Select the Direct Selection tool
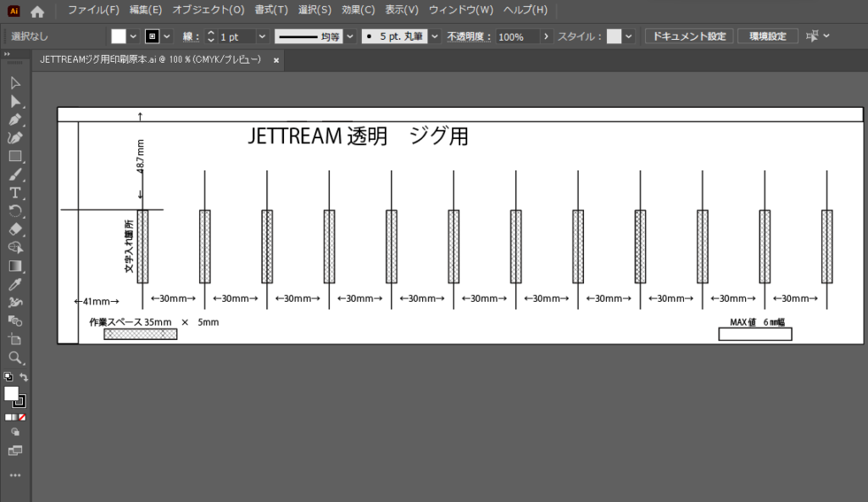 15,102
